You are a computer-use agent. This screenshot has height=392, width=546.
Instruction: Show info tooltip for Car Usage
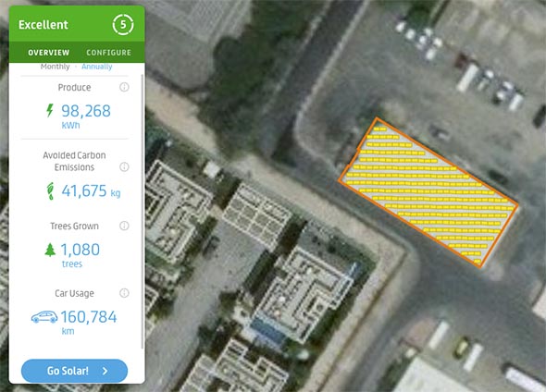coord(124,293)
